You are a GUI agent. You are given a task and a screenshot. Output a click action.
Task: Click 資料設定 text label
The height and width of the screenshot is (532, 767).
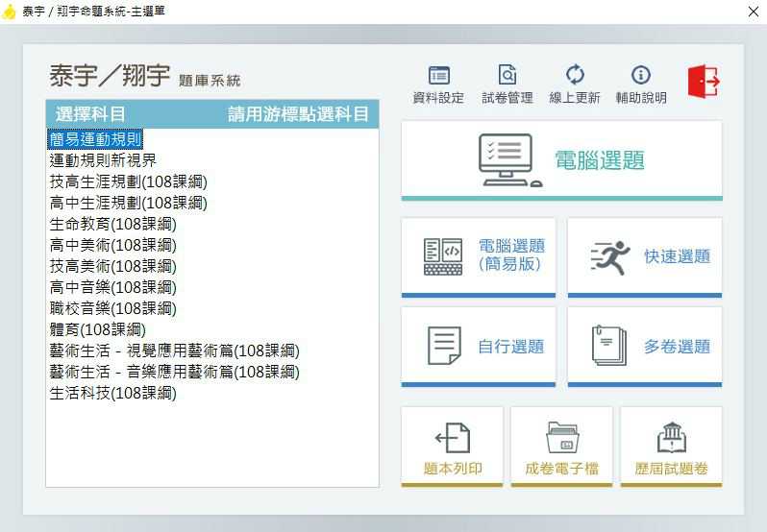coord(438,98)
